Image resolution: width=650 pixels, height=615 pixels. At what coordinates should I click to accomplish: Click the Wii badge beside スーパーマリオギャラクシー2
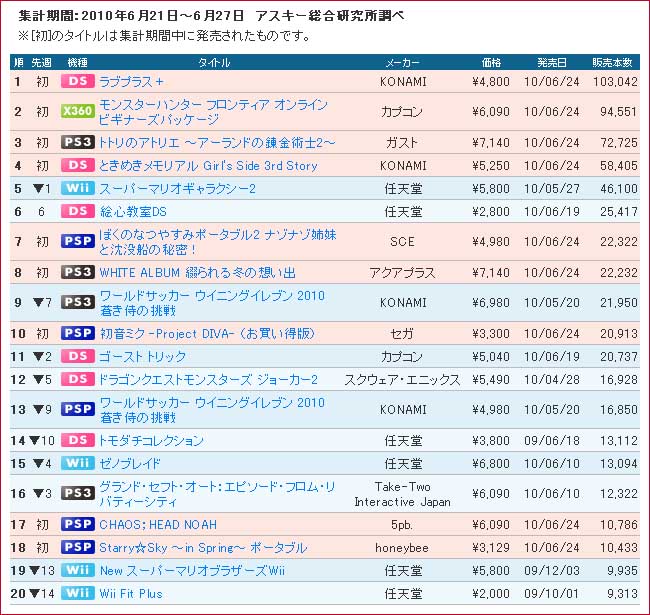click(x=78, y=188)
